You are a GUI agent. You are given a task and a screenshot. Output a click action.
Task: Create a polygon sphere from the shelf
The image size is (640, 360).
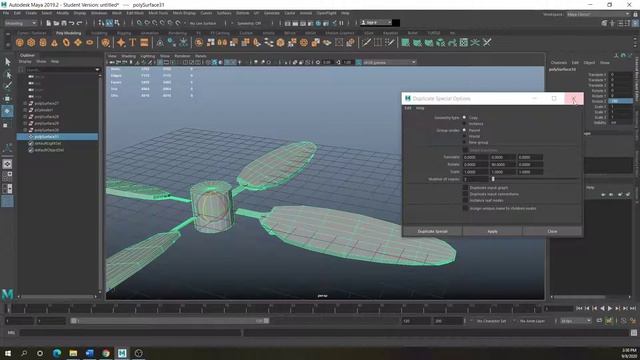click(x=20, y=42)
